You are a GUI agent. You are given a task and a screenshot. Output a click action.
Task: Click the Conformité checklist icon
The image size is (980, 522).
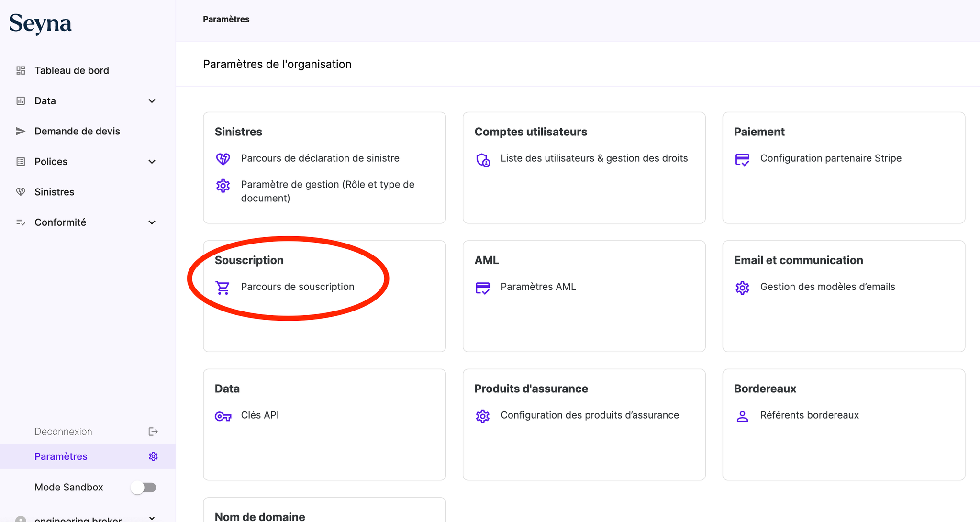(21, 222)
